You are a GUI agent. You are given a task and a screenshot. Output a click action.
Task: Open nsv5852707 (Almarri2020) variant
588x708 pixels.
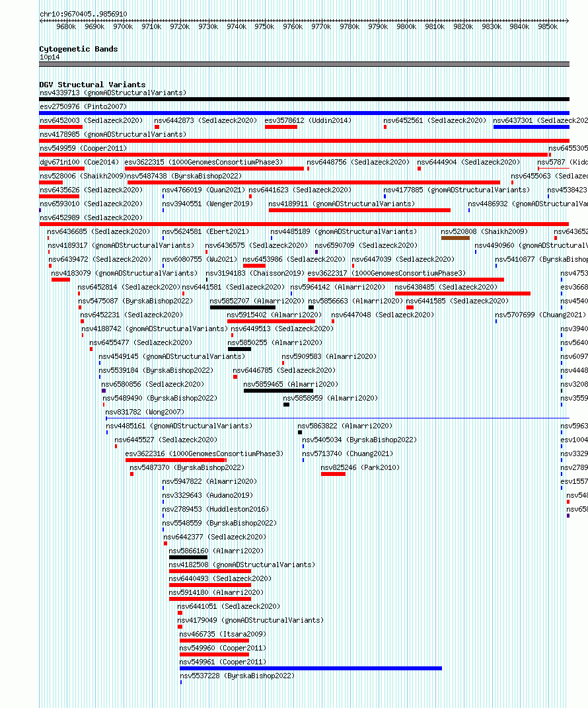click(257, 301)
